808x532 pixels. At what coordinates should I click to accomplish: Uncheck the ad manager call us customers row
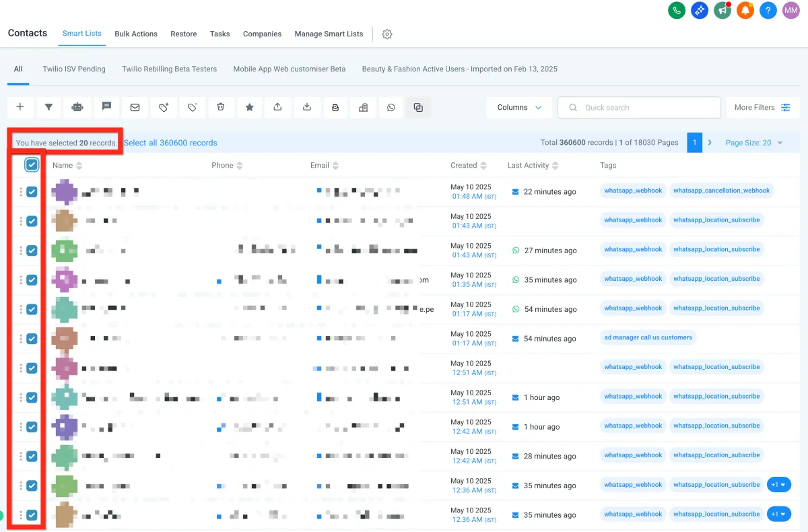(x=32, y=339)
